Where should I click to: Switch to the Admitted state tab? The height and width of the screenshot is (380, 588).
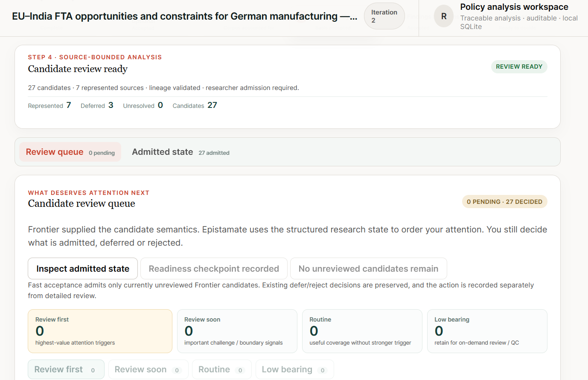180,152
